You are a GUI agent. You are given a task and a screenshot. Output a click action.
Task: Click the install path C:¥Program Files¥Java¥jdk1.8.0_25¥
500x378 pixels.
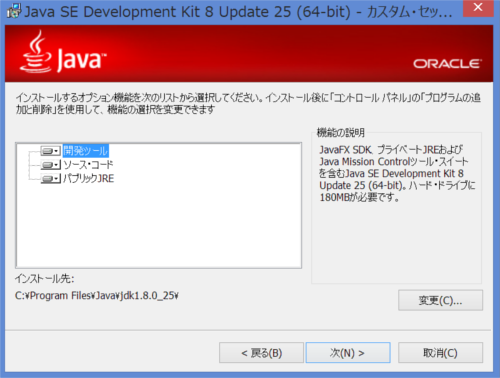pos(97,296)
